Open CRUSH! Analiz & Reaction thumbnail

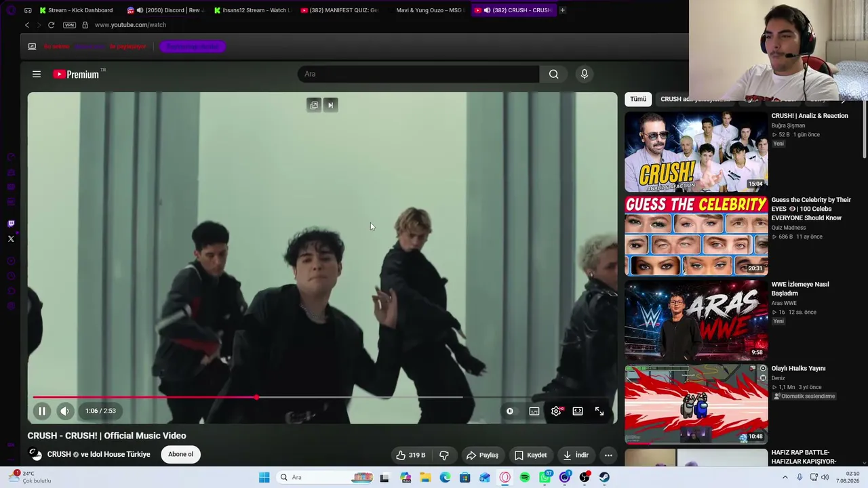click(x=696, y=151)
